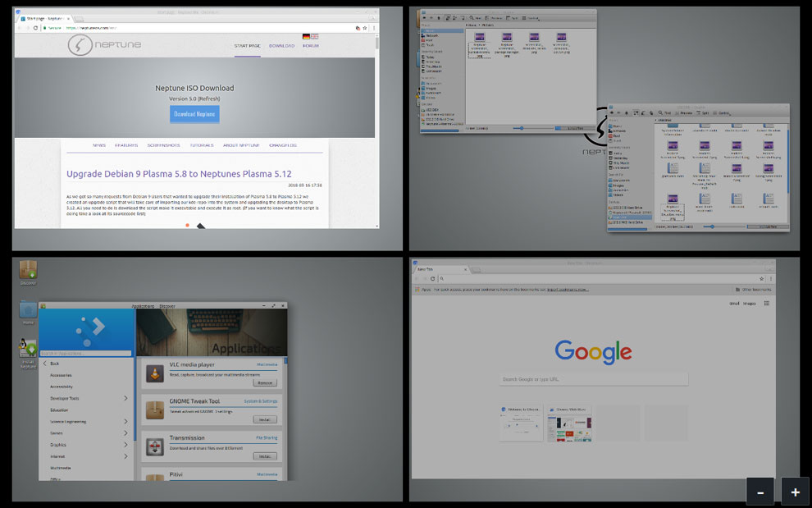812x508 pixels.
Task: Toggle Preview in the front Dolphin window
Action: (x=683, y=112)
